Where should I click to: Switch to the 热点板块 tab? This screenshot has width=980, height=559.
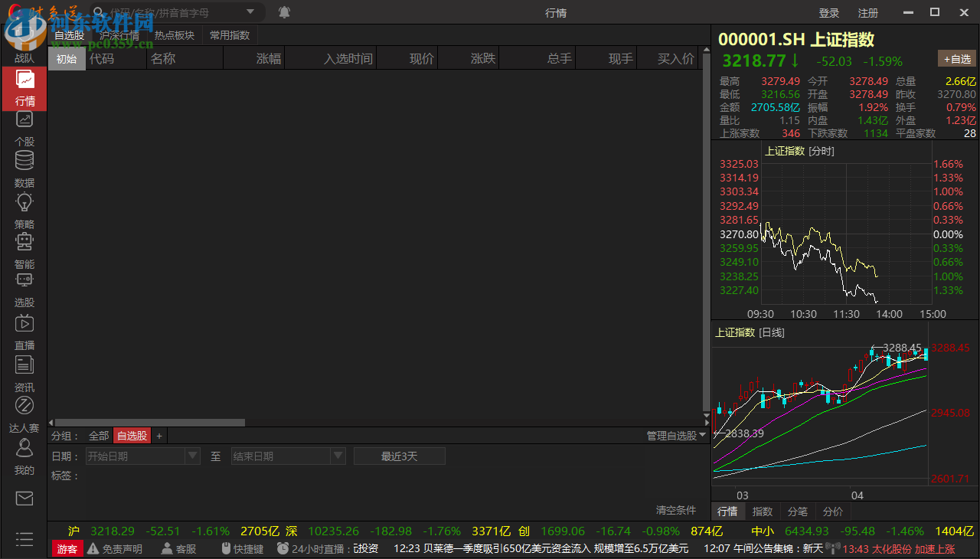tap(175, 35)
